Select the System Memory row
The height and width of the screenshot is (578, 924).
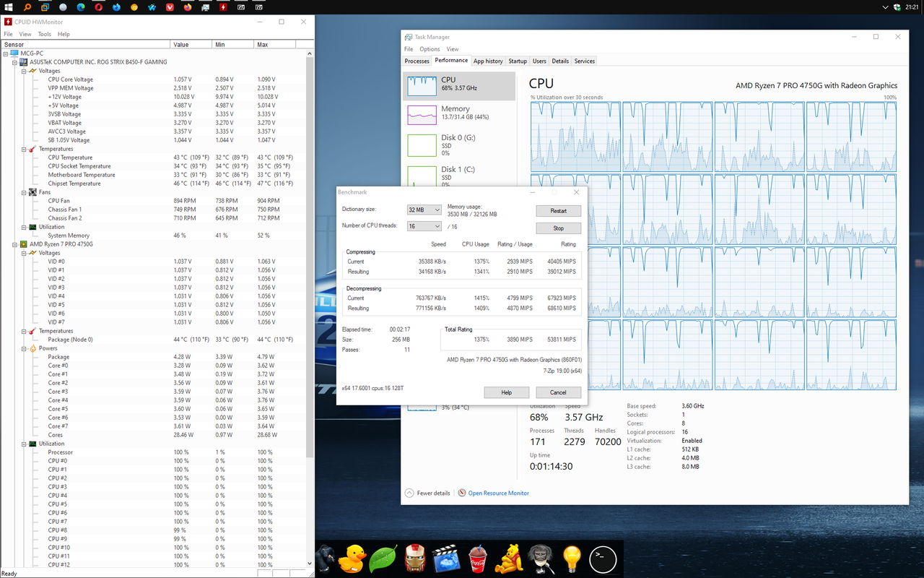tap(154, 236)
